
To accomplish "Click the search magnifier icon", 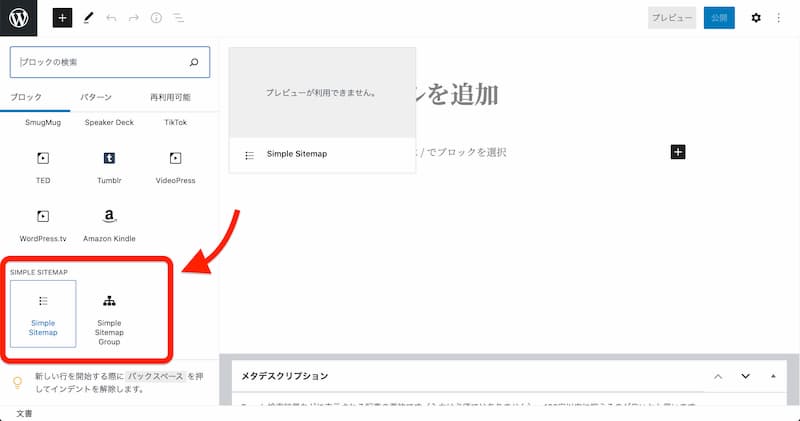I will tap(194, 62).
